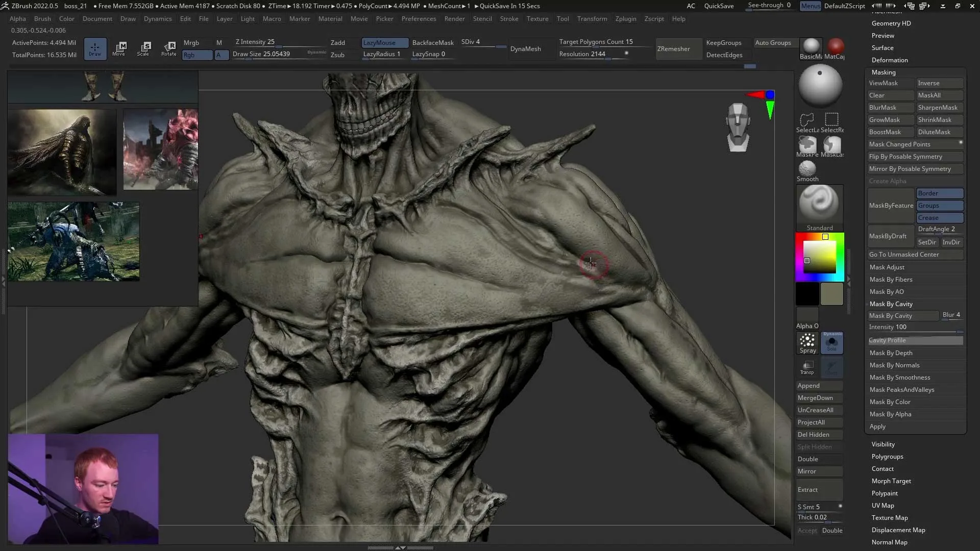Enable the Rgb channel button
980x551 pixels.
tap(197, 55)
